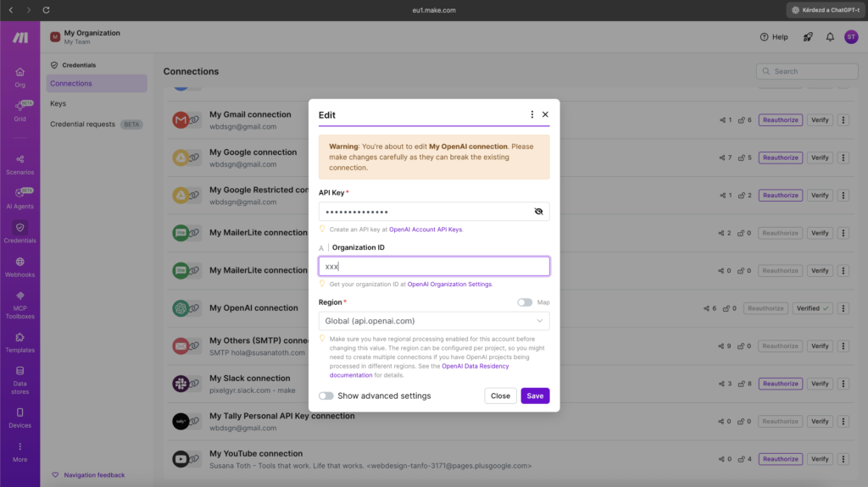Viewport: 868px width, 487px height.
Task: Open Data stores in sidebar
Action: (20, 380)
